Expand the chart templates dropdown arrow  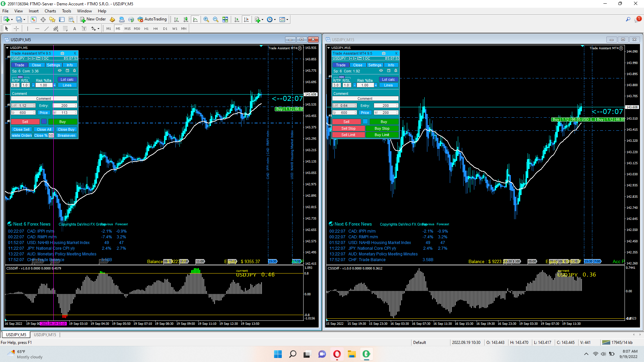(287, 19)
